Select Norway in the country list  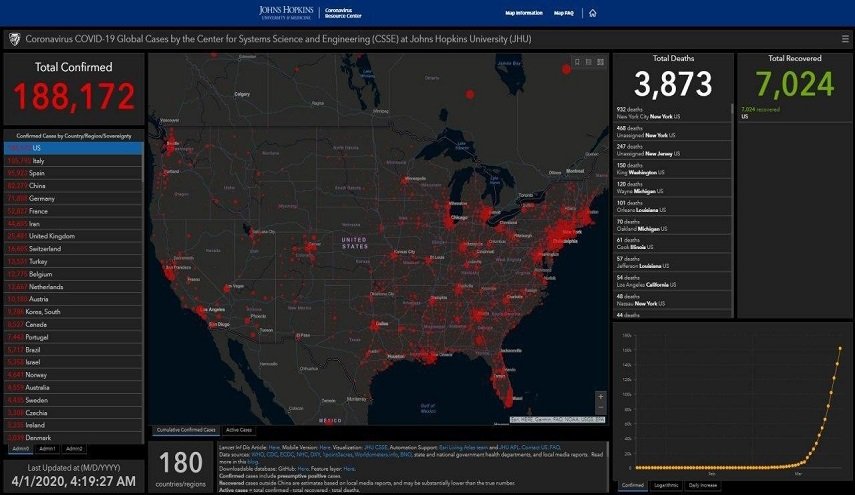[x=74, y=375]
